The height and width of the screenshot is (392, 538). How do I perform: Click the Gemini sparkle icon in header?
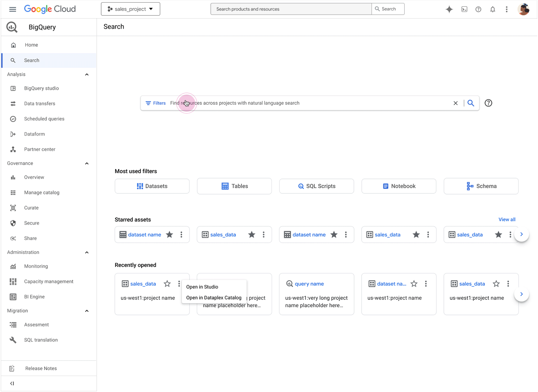(x=449, y=9)
